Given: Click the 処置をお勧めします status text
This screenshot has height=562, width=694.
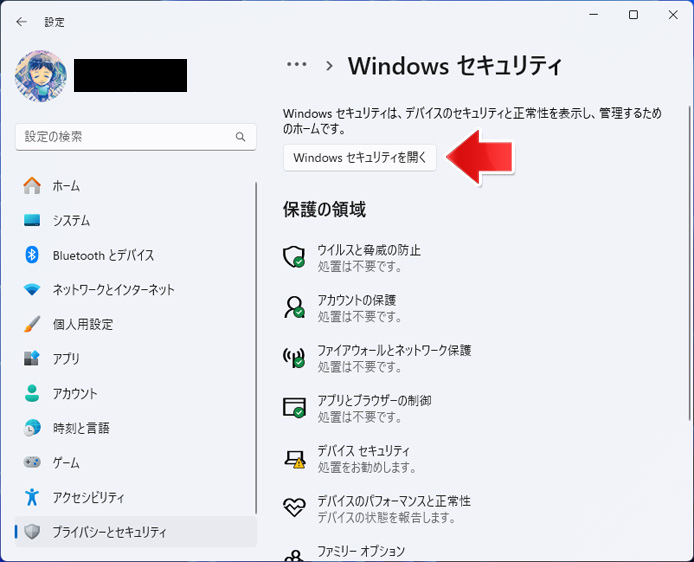Looking at the screenshot, I should click(x=366, y=467).
